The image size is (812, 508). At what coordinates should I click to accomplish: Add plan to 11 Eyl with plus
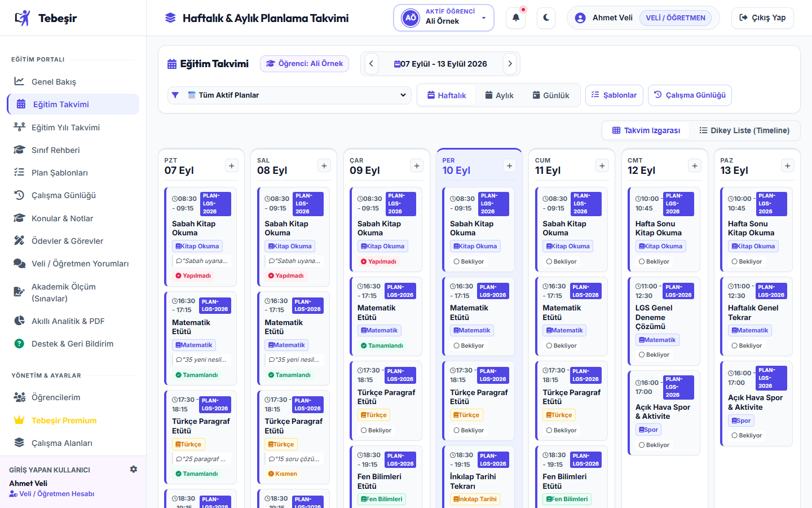pos(602,165)
